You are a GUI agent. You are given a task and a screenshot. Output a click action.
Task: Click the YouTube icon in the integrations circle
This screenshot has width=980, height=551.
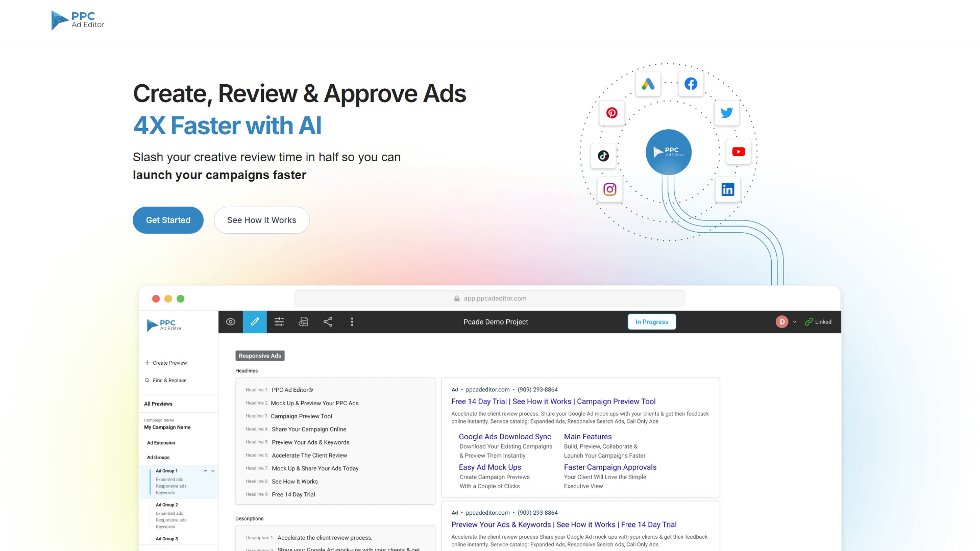click(x=738, y=151)
